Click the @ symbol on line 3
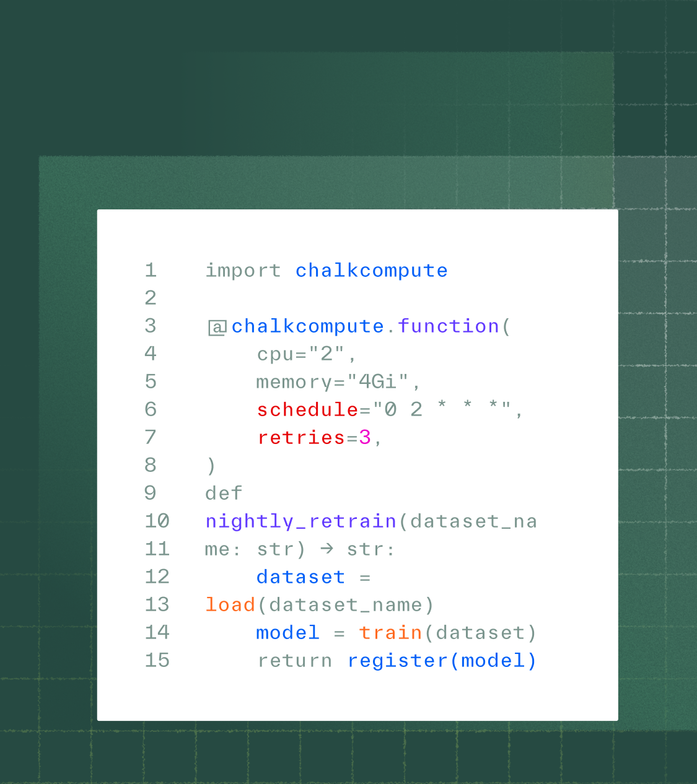This screenshot has height=784, width=697. coord(217,327)
